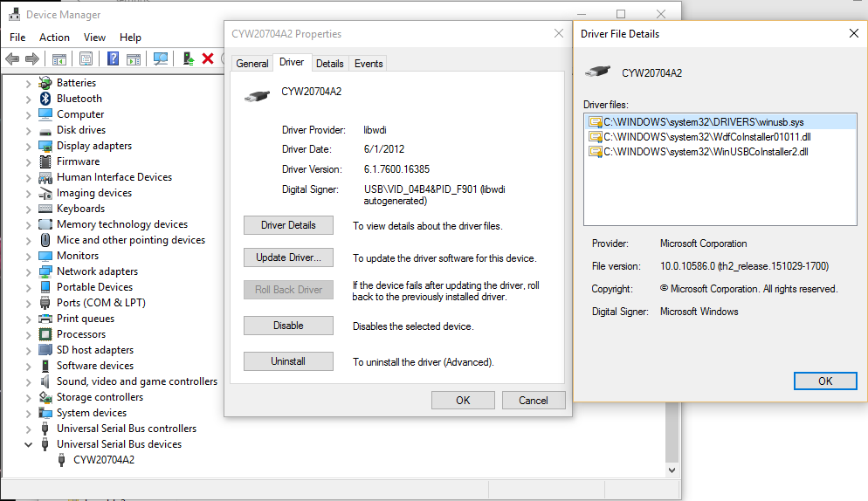Open the Properties toolbar icon
Image resolution: width=868 pixels, height=501 pixels.
coord(86,58)
